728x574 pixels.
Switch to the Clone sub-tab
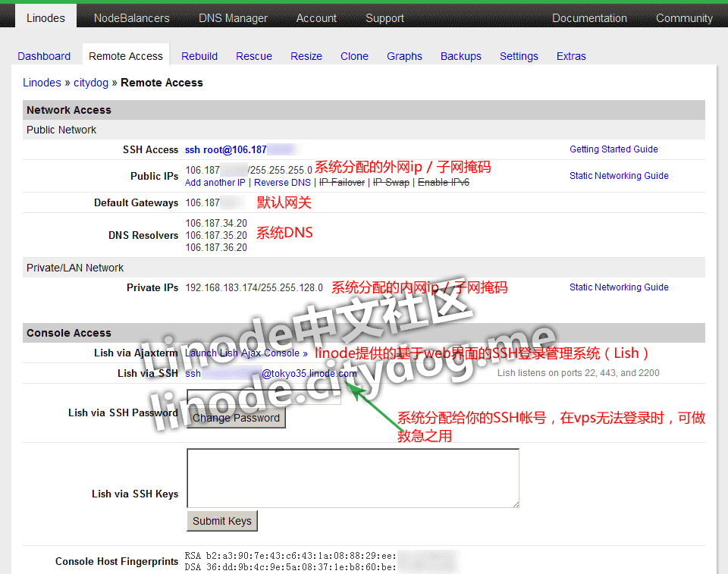[354, 56]
